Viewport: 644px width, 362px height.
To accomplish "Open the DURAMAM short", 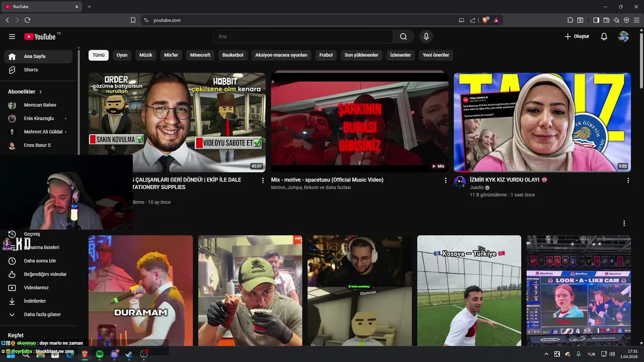I will 140,291.
